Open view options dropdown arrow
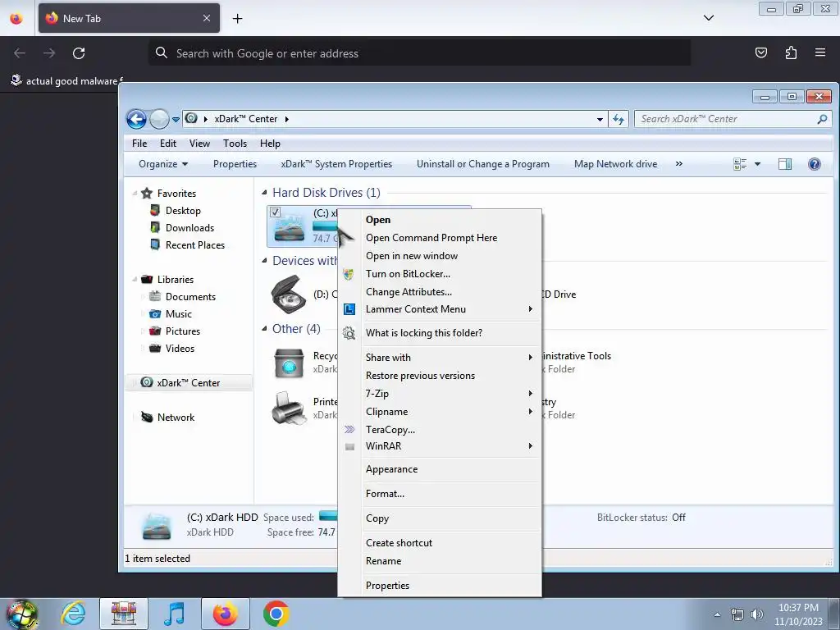This screenshot has width=840, height=630. click(x=757, y=164)
